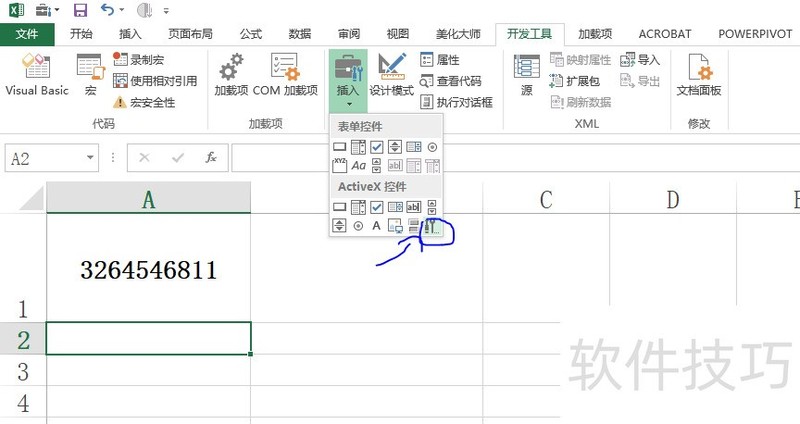Insert a form control Combo Box
Image resolution: width=800 pixels, height=424 pixels.
pos(358,147)
